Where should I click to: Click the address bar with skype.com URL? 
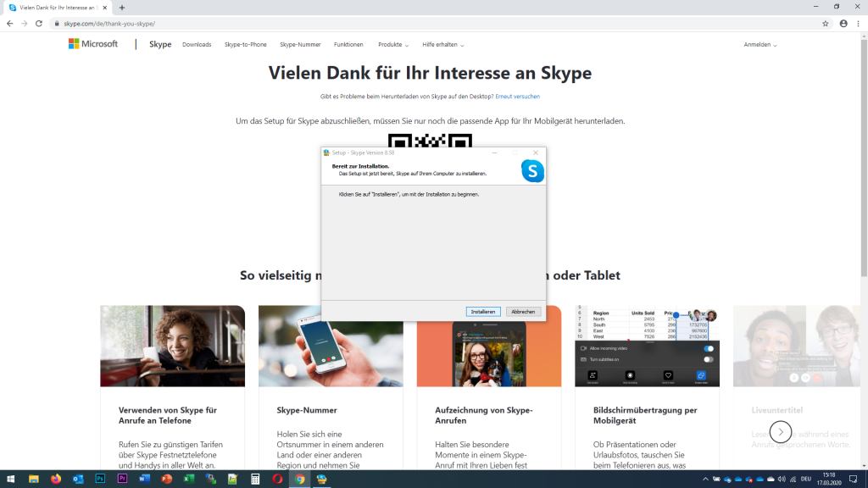pos(437,24)
